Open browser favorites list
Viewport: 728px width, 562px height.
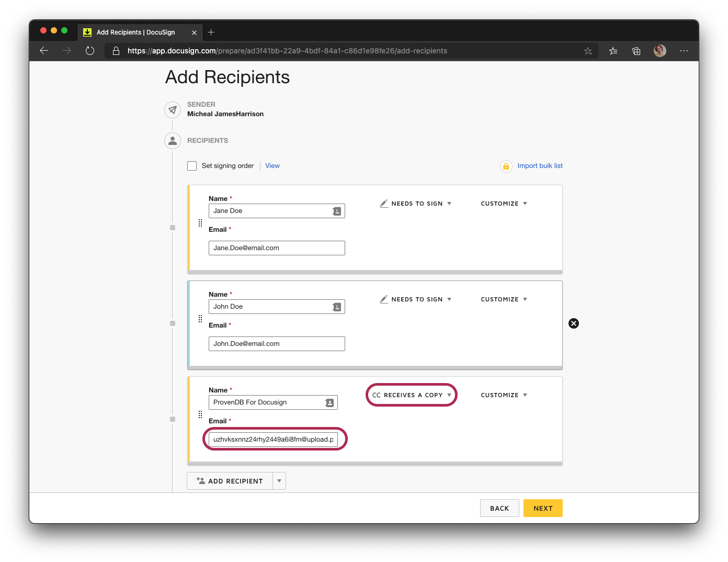pyautogui.click(x=613, y=51)
